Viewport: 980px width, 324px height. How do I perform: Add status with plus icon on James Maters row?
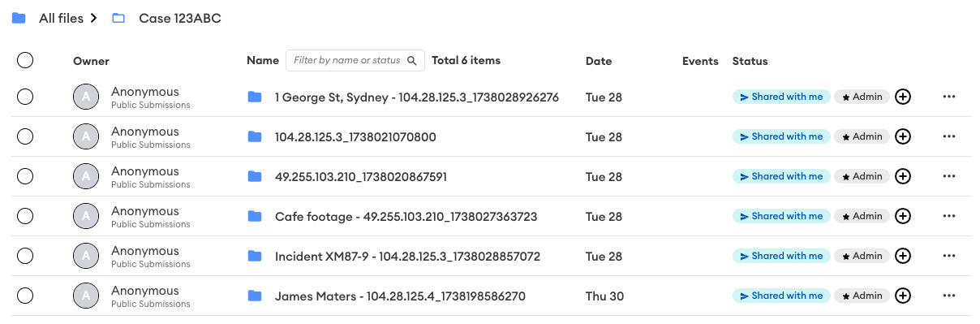(x=903, y=296)
